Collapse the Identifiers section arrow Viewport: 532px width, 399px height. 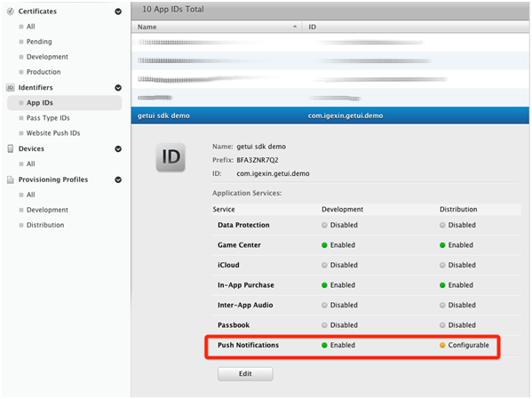pos(118,88)
